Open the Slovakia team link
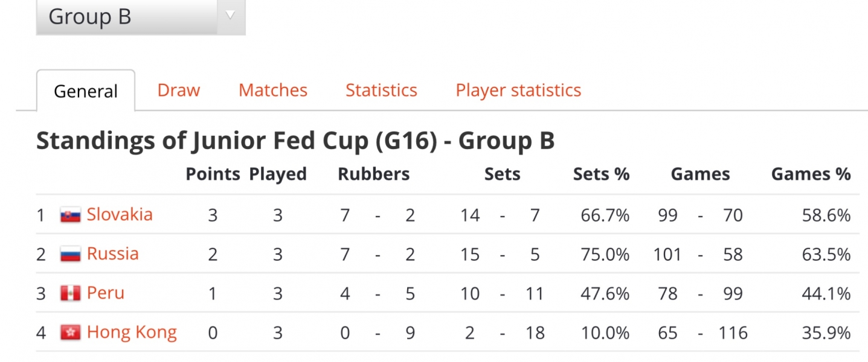The width and height of the screenshot is (868, 362). tap(120, 214)
